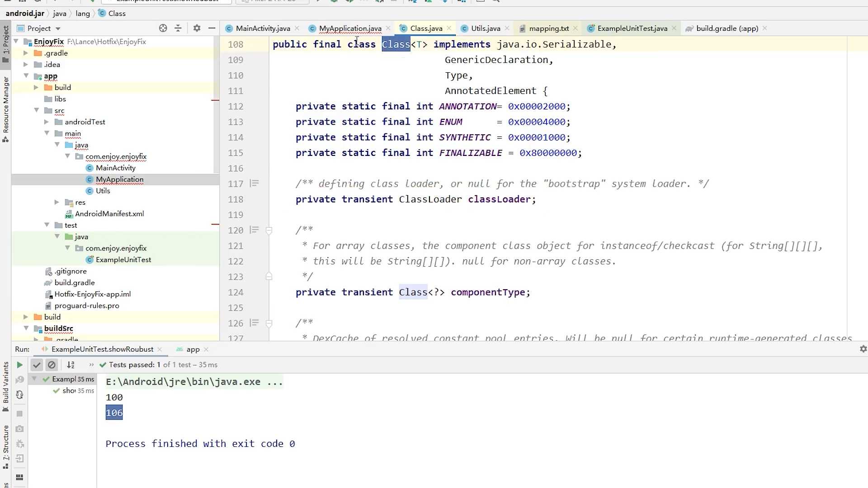Viewport: 868px width, 488px height.
Task: Open Run panel settings gear
Action: (x=863, y=349)
